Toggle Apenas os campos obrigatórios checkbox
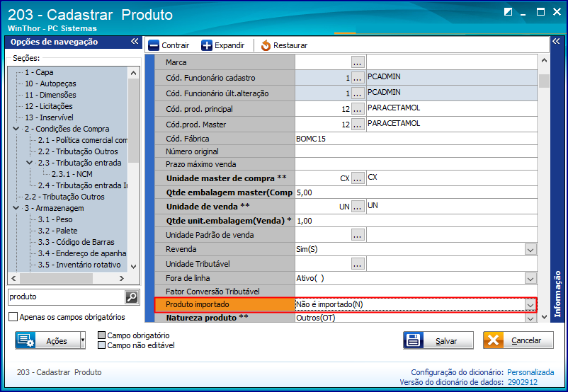Viewport: 568px width, 392px height. click(x=13, y=317)
